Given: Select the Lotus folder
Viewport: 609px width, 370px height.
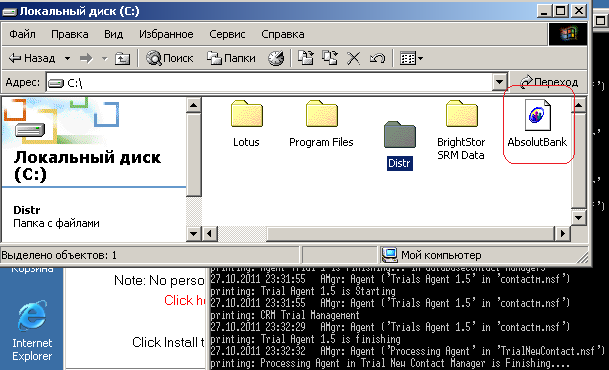Looking at the screenshot, I should (x=247, y=123).
